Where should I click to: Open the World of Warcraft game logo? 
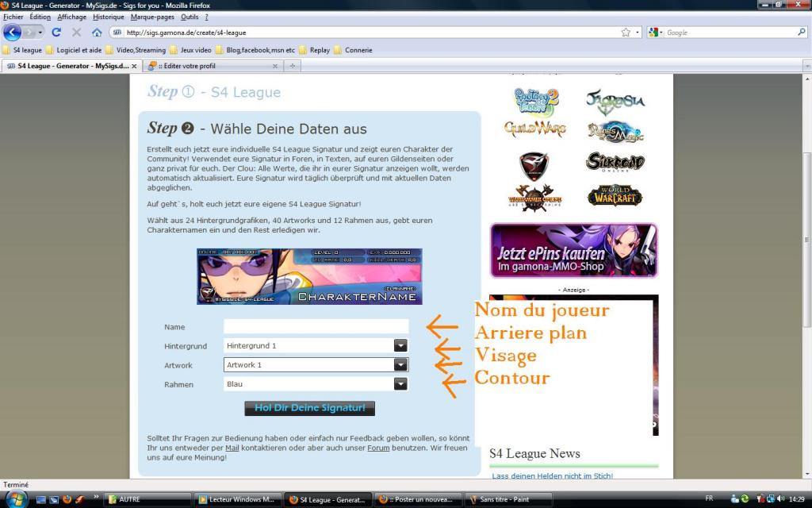click(615, 196)
